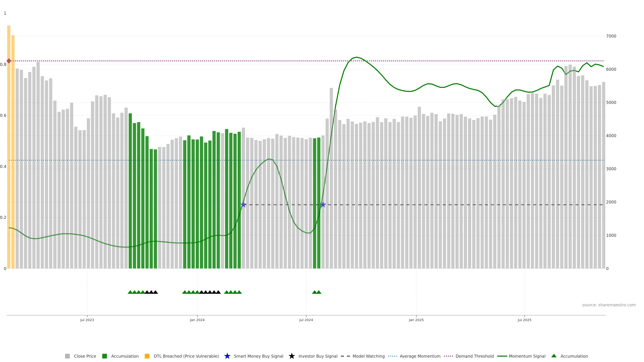Click the second blue star near Jul 2024

pyautogui.click(x=323, y=205)
